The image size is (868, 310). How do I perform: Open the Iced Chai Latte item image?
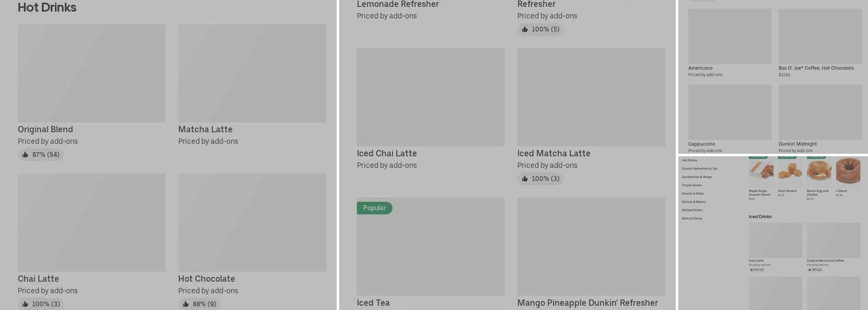431,97
